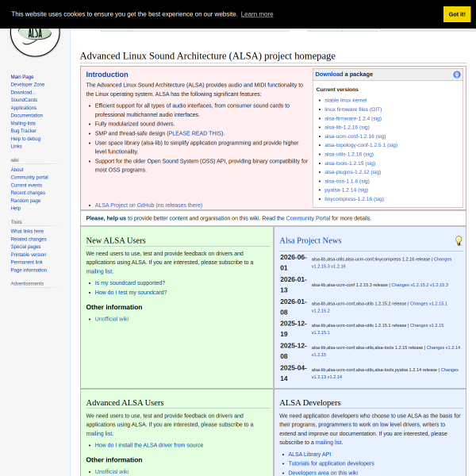Open the Bug Tracker sidebar link
The image size is (476, 476).
coord(23,131)
